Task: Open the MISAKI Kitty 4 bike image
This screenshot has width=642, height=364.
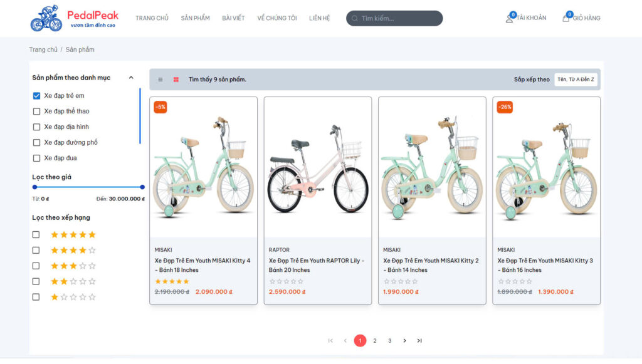Action: pyautogui.click(x=204, y=167)
